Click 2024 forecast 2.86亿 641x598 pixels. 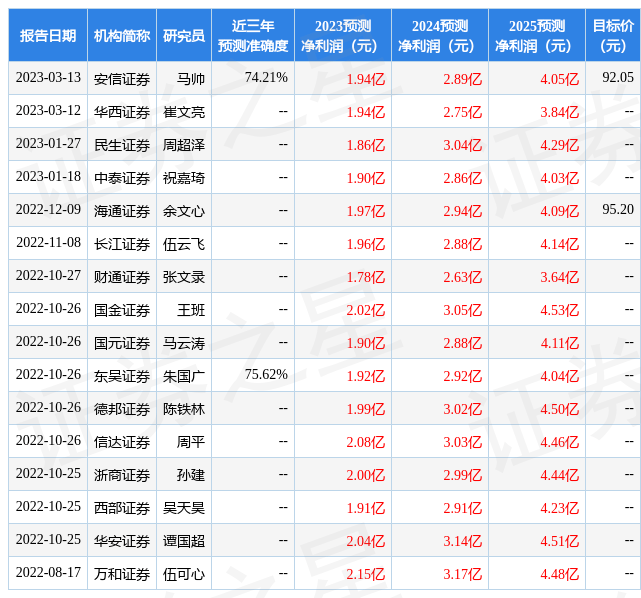click(462, 178)
